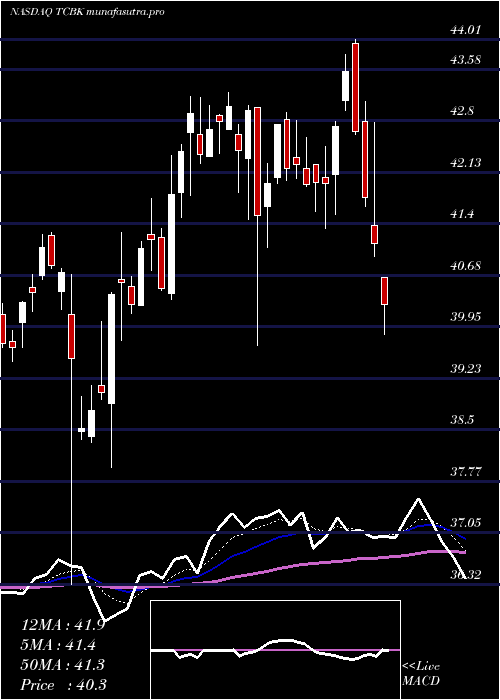
Task: Click the 40.68 price axis label
Action: coord(466,266)
